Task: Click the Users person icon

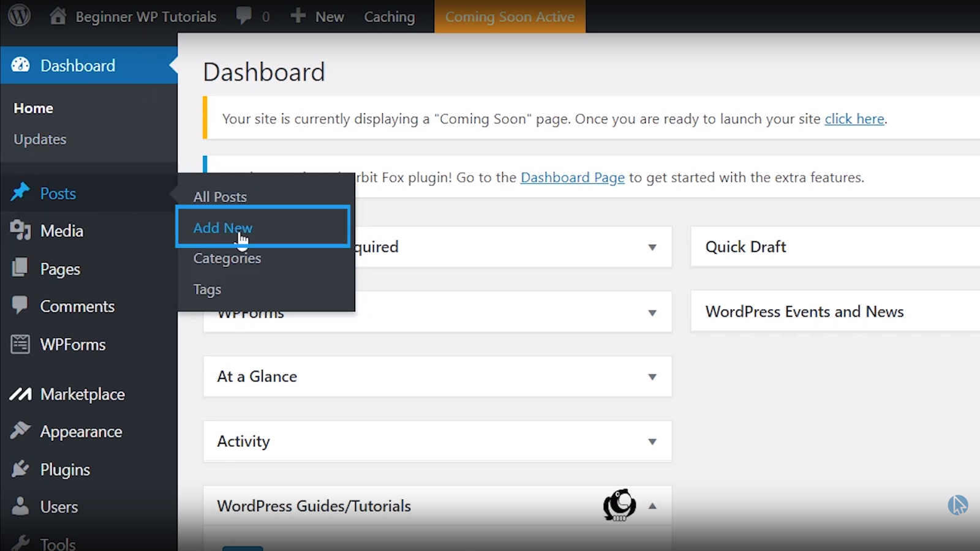Action: click(20, 506)
